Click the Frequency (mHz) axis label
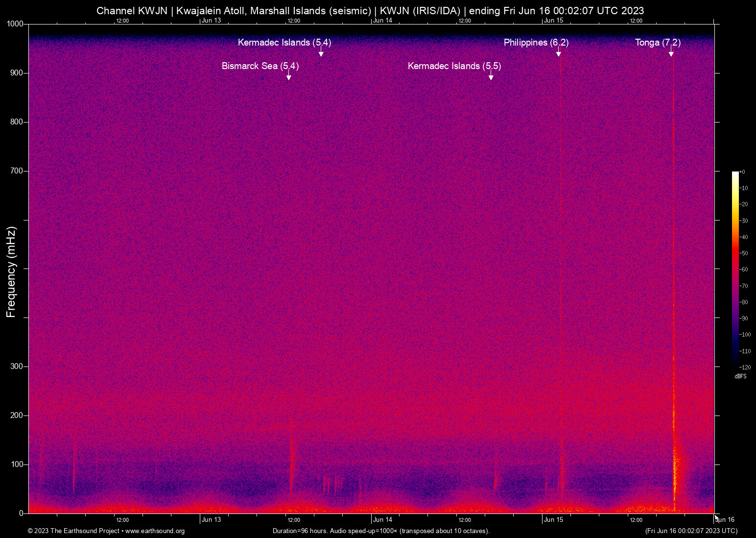Screen dimensions: 756x538 pyautogui.click(x=11, y=272)
